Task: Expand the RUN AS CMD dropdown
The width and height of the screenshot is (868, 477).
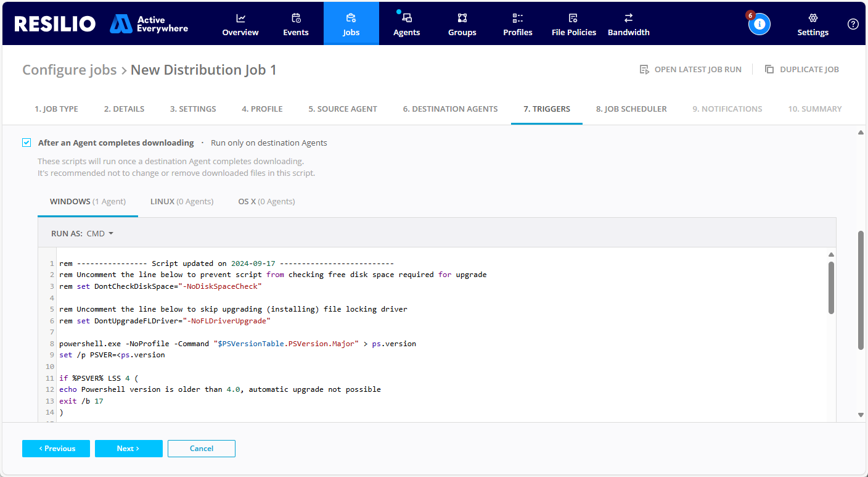Action: click(100, 234)
